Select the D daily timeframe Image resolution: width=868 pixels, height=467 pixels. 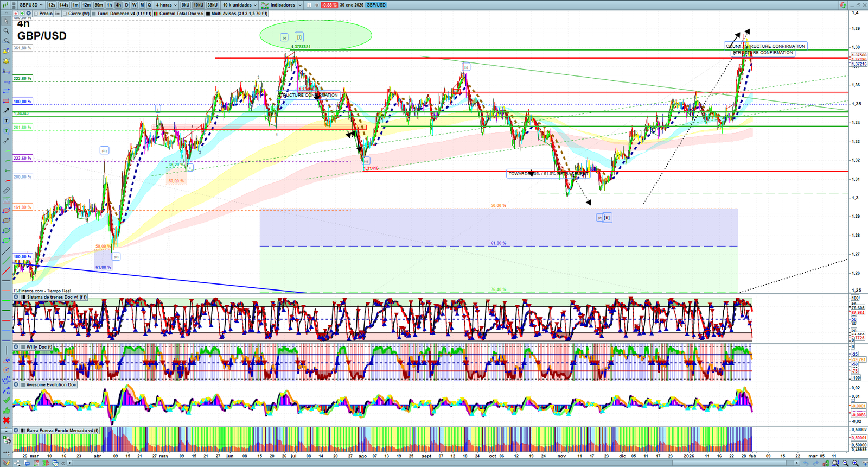[126, 5]
